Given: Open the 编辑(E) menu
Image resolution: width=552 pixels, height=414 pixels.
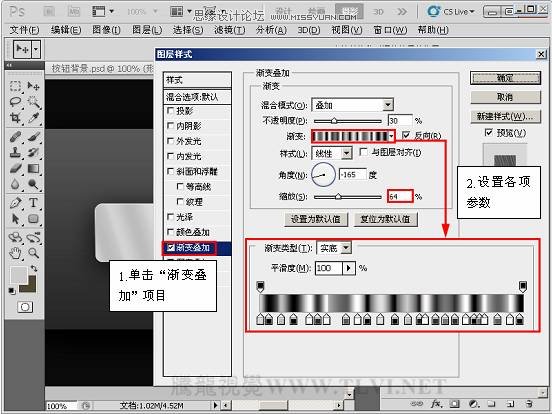Looking at the screenshot, I should pos(66,30).
